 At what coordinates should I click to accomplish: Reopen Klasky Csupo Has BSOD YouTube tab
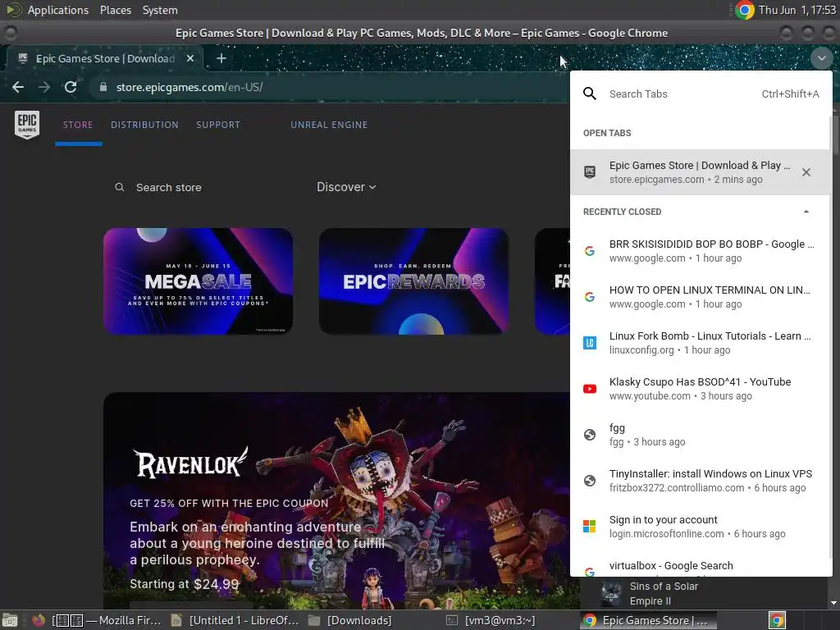pos(701,389)
